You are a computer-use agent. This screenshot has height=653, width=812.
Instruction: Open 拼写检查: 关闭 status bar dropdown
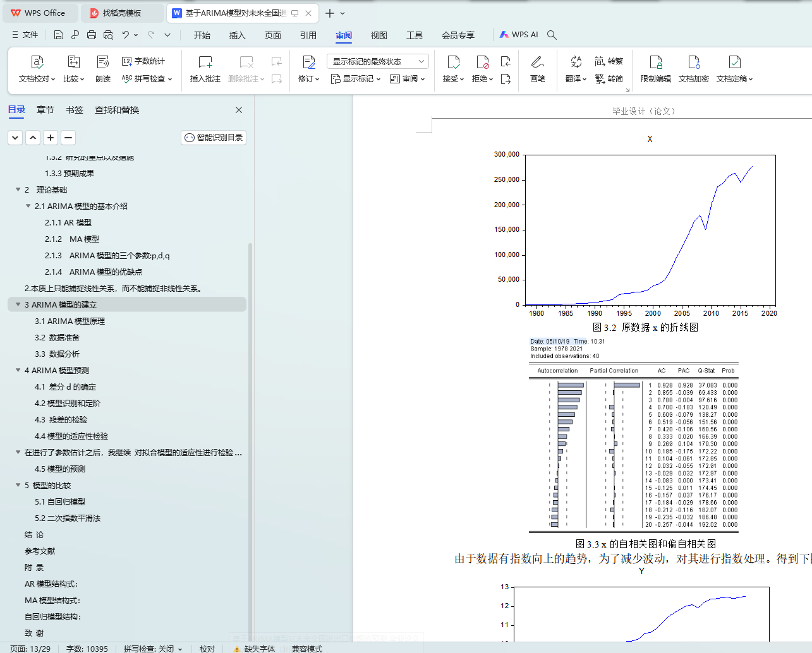tap(153, 649)
